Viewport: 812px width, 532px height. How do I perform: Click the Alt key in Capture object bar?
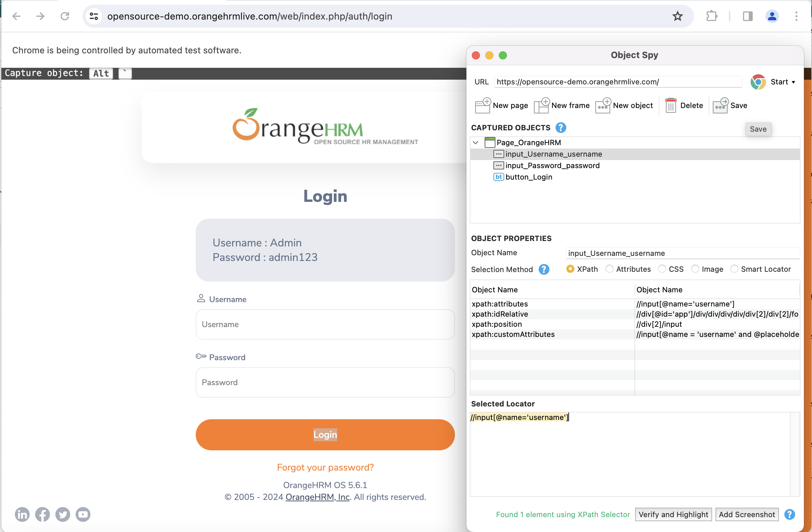coord(101,73)
